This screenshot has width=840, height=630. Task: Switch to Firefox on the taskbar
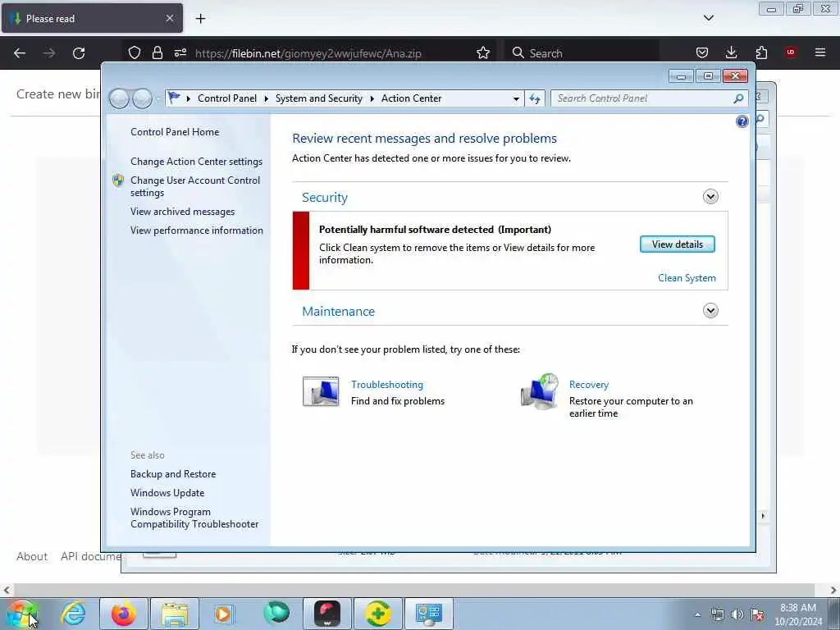[124, 614]
